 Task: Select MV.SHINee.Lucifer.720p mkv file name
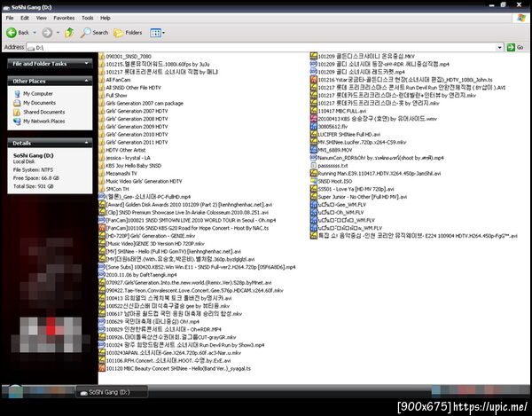coord(362,142)
